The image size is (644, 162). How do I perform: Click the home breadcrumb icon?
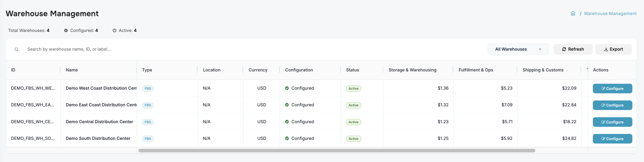(x=573, y=13)
